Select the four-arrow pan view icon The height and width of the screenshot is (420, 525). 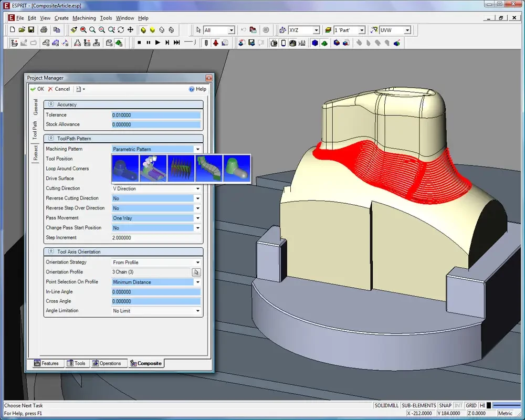[x=130, y=30]
